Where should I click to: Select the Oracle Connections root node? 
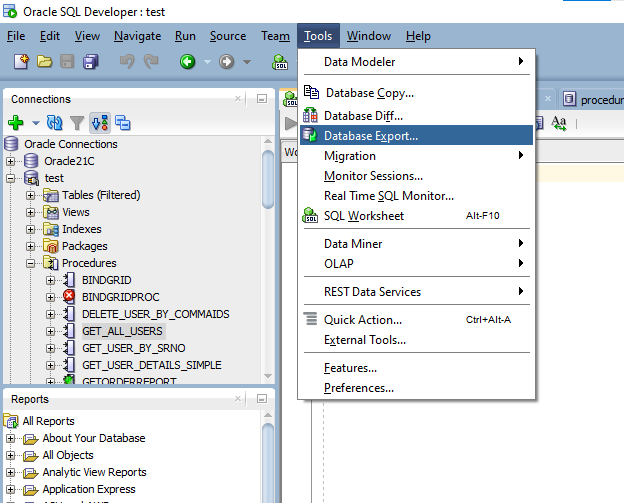(71, 144)
